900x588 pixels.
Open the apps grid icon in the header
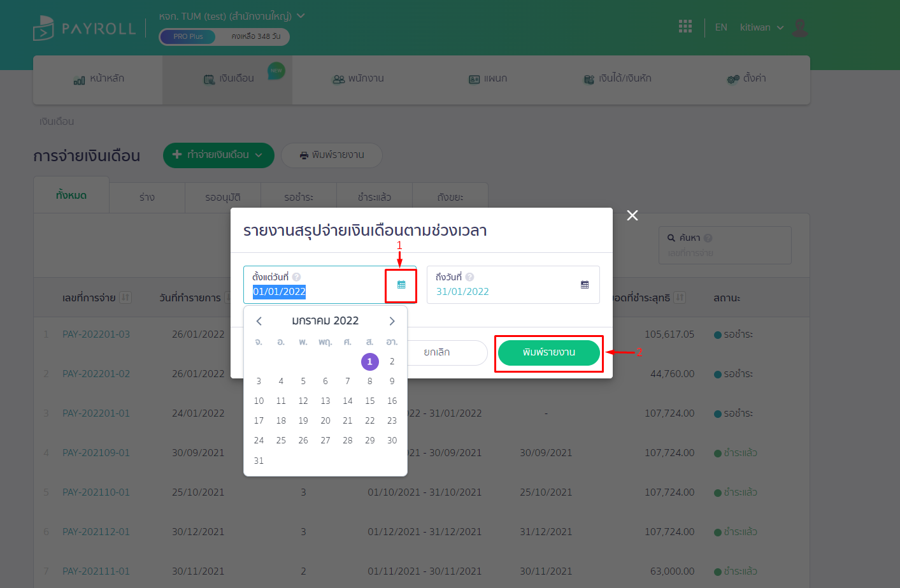[x=685, y=26]
